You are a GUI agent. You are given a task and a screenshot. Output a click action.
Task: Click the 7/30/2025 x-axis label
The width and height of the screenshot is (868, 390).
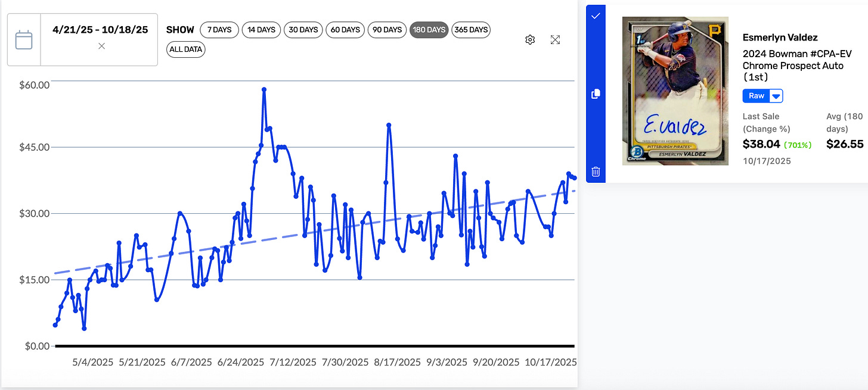coord(346,361)
